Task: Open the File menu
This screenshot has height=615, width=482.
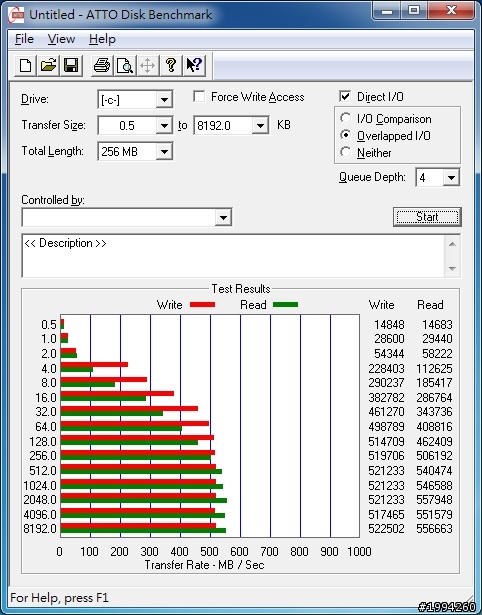Action: [24, 39]
